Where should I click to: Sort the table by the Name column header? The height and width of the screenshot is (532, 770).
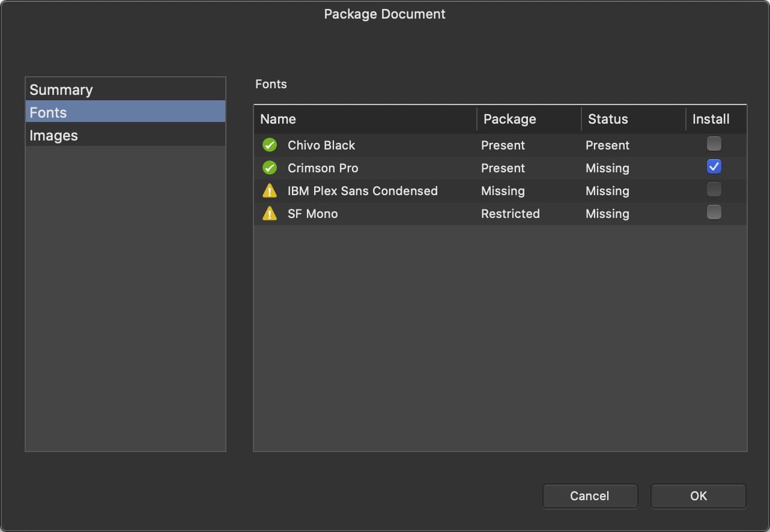tap(365, 119)
